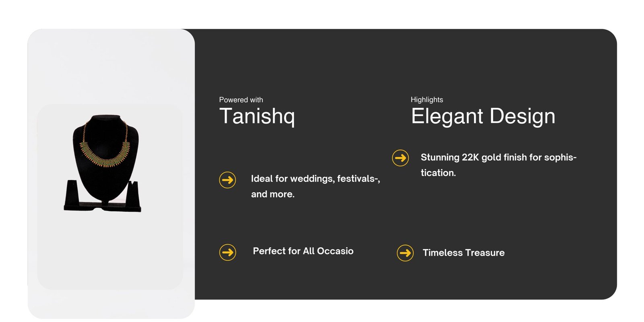Click the dark info panel's empty area

503,213
